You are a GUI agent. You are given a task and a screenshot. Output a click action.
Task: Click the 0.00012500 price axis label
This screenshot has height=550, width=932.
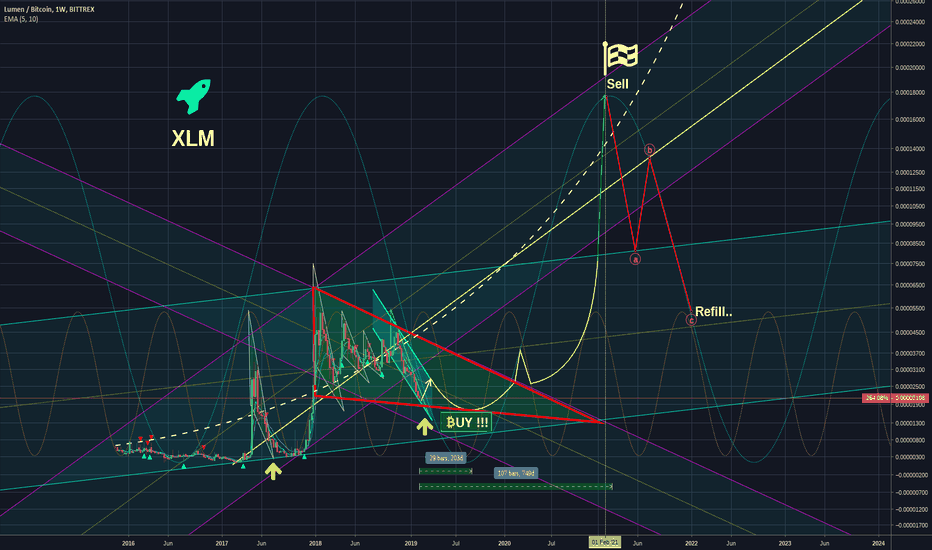tap(910, 172)
